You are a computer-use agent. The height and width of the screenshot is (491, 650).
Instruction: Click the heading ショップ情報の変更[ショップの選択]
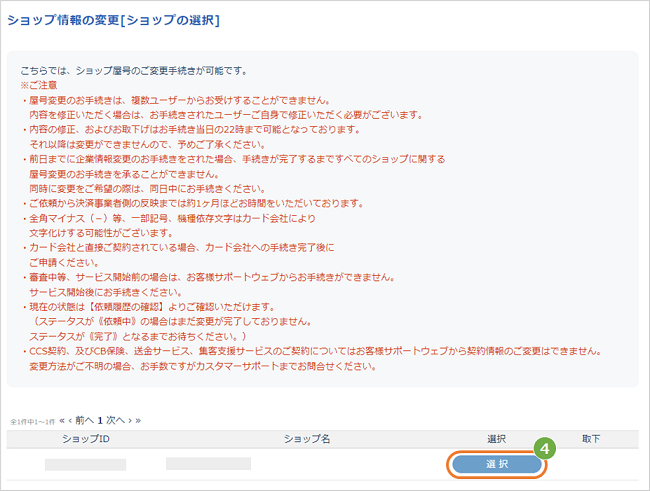pos(113,20)
